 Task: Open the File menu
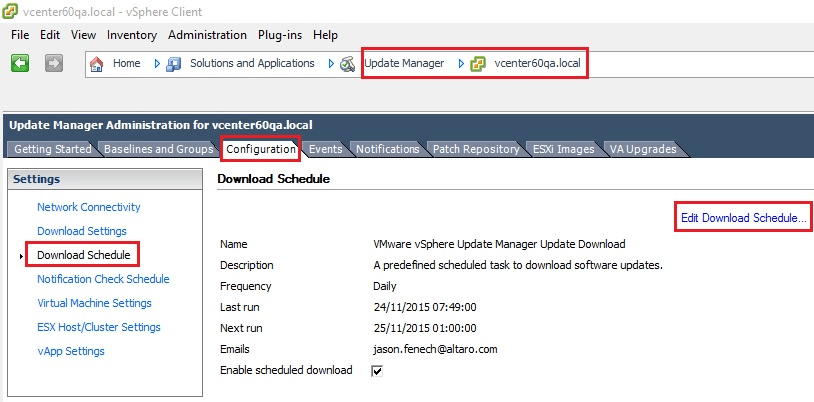point(20,35)
